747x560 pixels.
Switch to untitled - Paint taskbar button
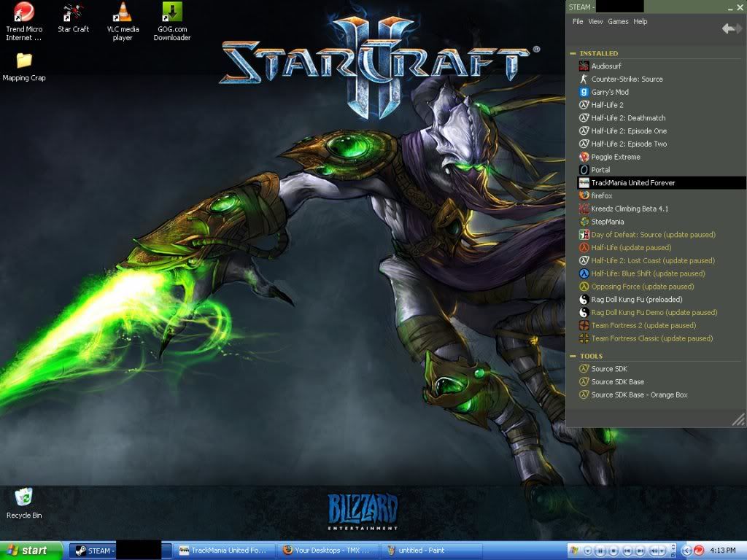[x=430, y=551]
